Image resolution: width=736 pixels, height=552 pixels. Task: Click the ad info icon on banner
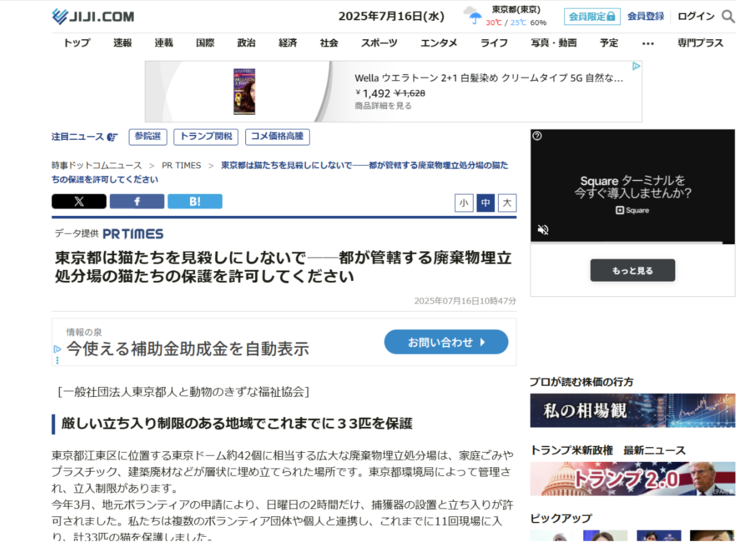pos(635,66)
